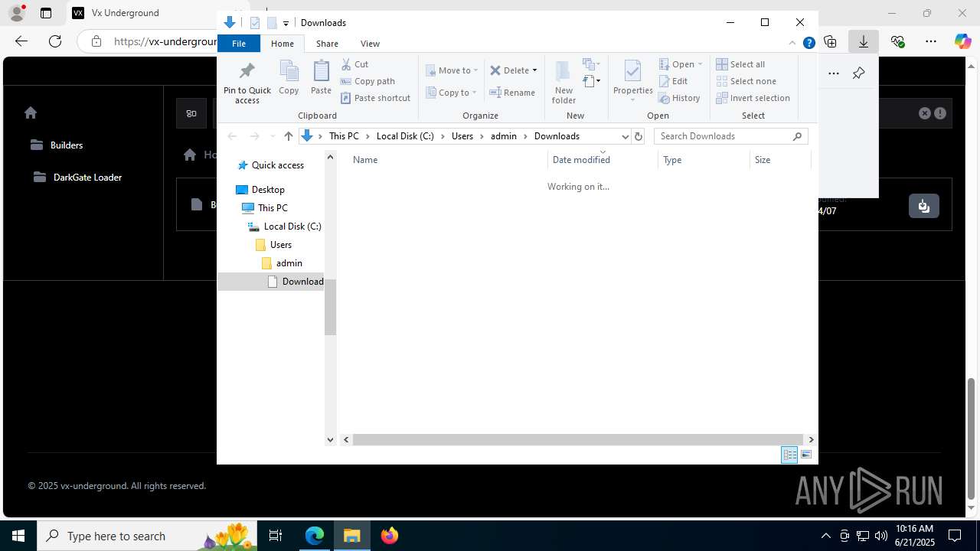
Task: Sort by the Size column header
Action: (779, 160)
